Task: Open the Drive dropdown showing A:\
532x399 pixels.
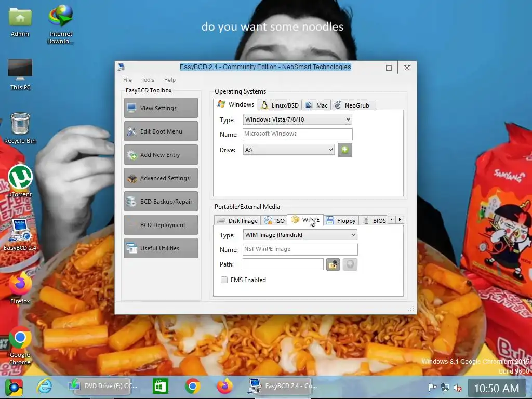Action: 289,150
